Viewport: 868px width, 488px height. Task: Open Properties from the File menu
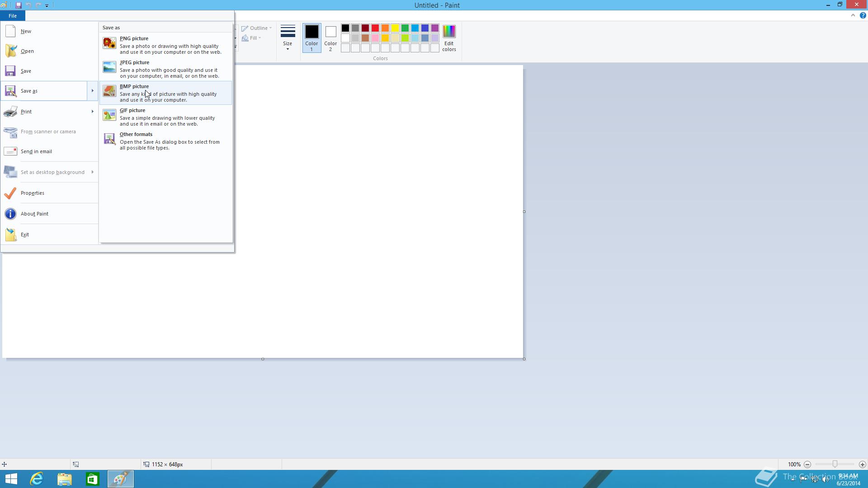tap(33, 192)
